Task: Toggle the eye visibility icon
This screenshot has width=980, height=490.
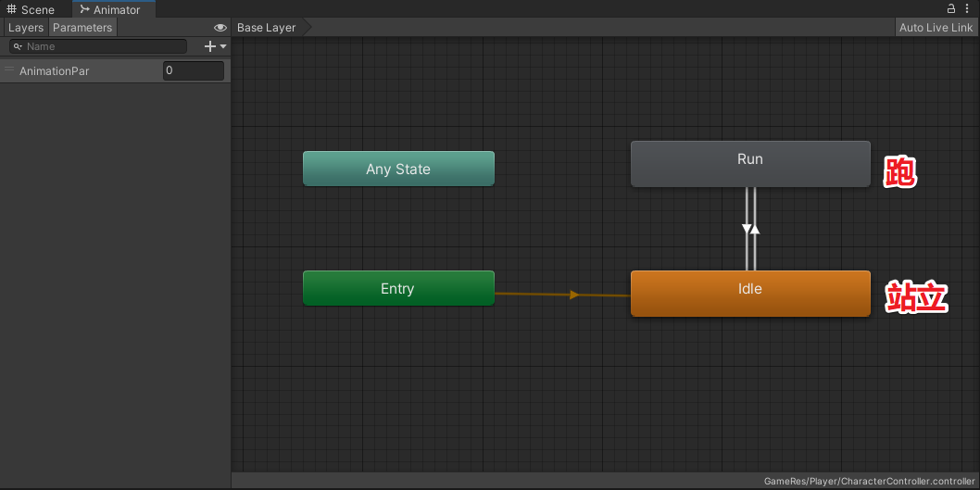Action: point(220,28)
